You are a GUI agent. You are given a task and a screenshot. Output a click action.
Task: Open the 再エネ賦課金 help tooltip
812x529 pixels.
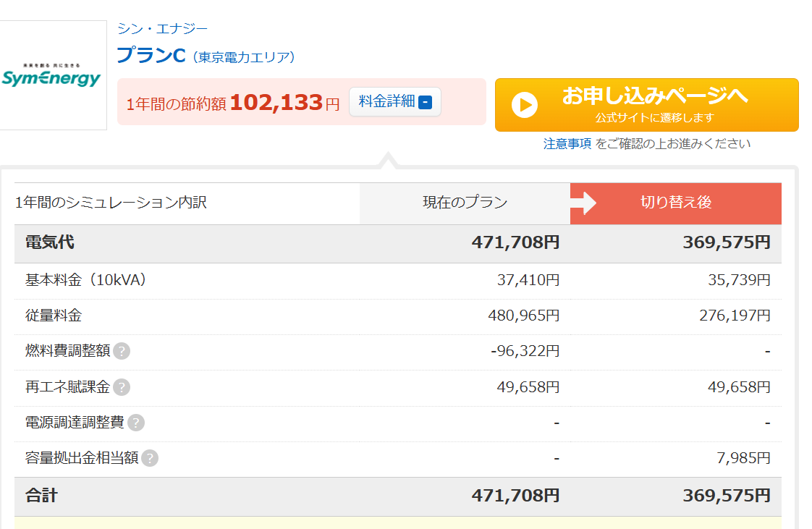point(122,387)
